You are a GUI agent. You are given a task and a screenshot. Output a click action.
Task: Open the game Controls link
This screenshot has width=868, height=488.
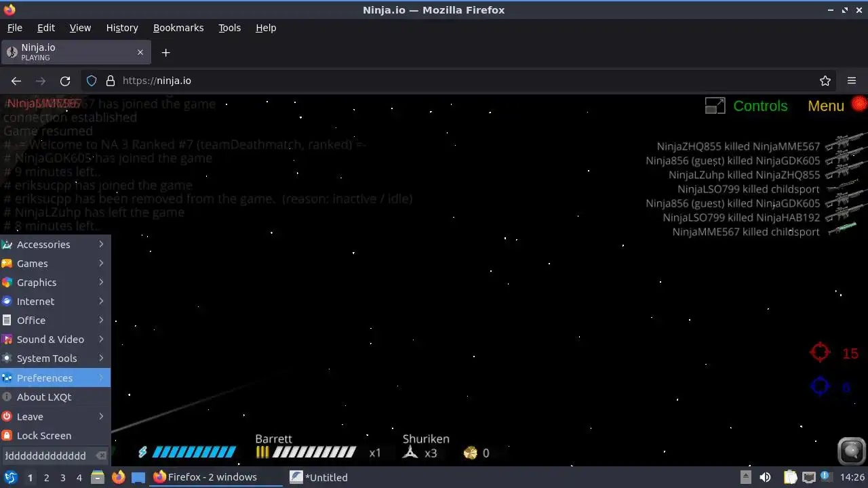[760, 106]
